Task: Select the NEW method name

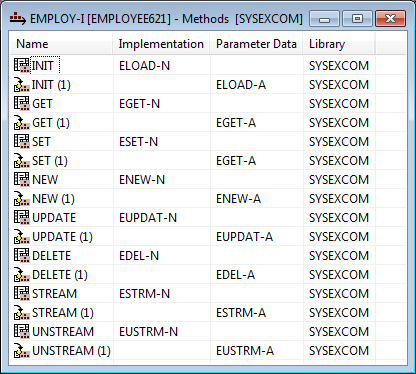Action: tap(45, 180)
